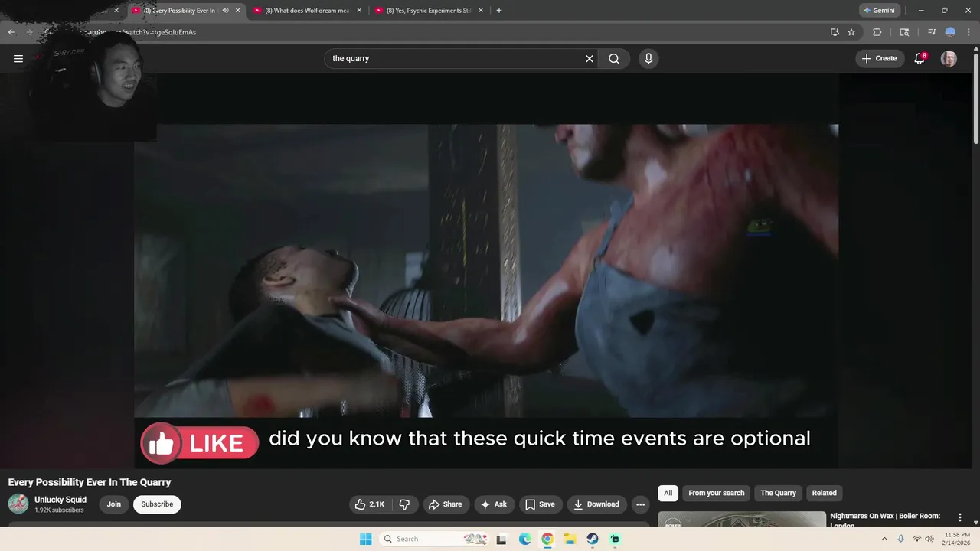Run search with the magnifier button
This screenshot has height=551, width=980.
pyautogui.click(x=614, y=58)
